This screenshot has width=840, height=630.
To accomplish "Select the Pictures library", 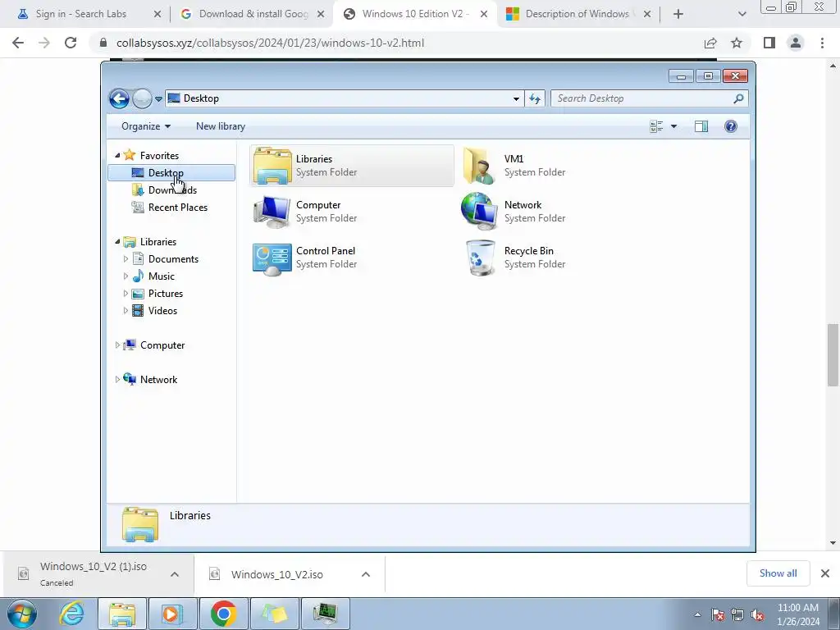I will [166, 294].
